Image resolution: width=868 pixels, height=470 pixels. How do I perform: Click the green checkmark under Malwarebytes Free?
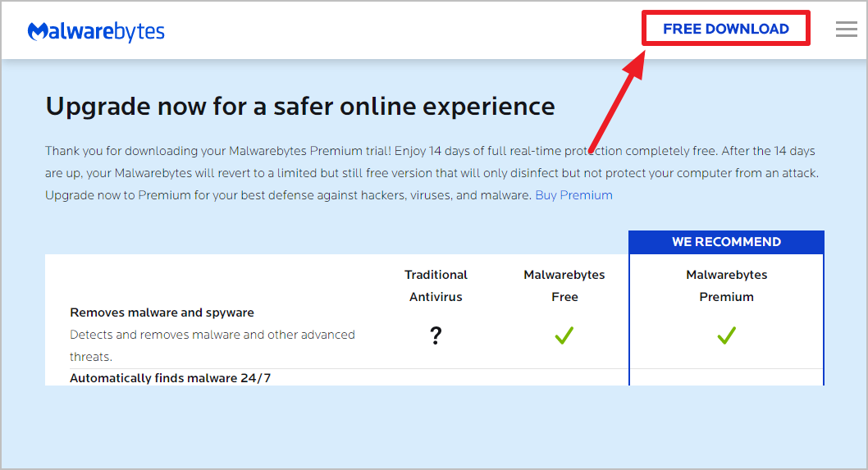click(x=564, y=335)
